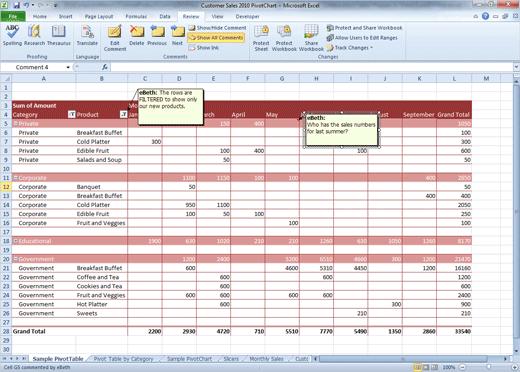Viewport: 520px width, 372px height.
Task: Open the Page Layout tab
Action: pos(99,16)
